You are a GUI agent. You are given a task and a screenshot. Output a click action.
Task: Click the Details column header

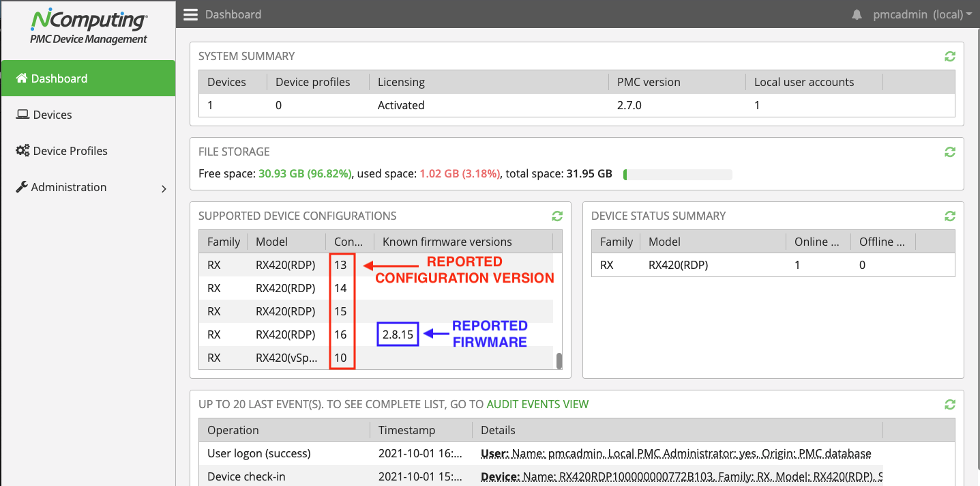[677, 430]
